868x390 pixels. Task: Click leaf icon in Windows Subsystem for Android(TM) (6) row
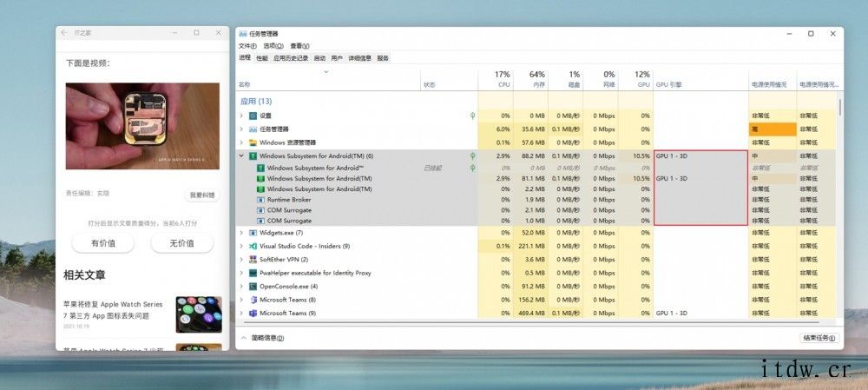(x=472, y=156)
